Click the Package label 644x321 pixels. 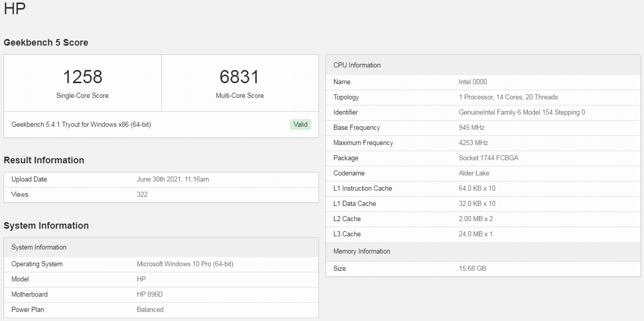click(346, 158)
